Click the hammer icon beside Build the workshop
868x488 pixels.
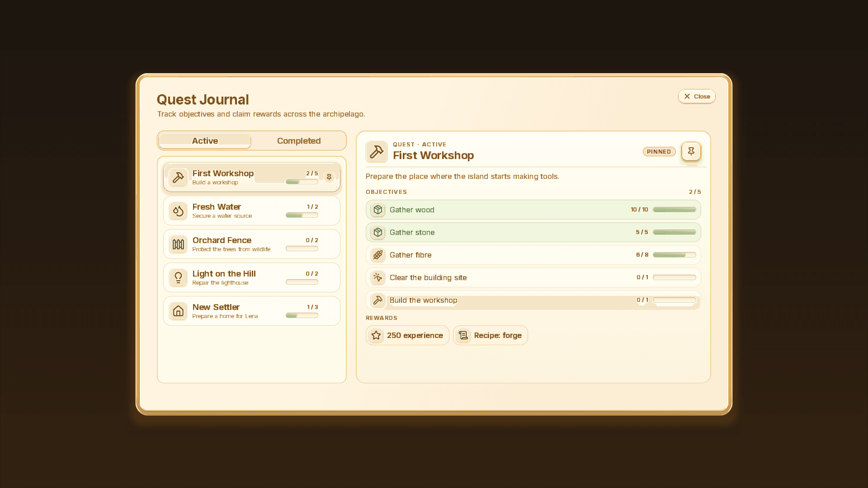378,300
